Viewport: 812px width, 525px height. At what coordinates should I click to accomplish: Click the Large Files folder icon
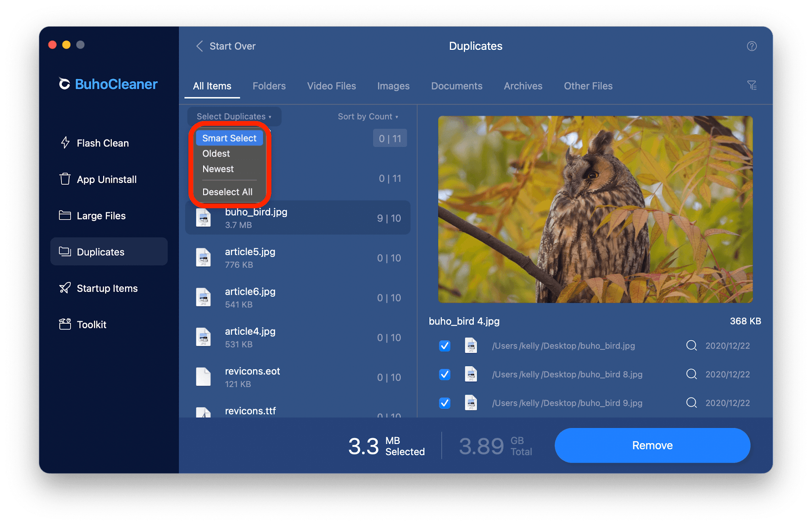pos(65,216)
